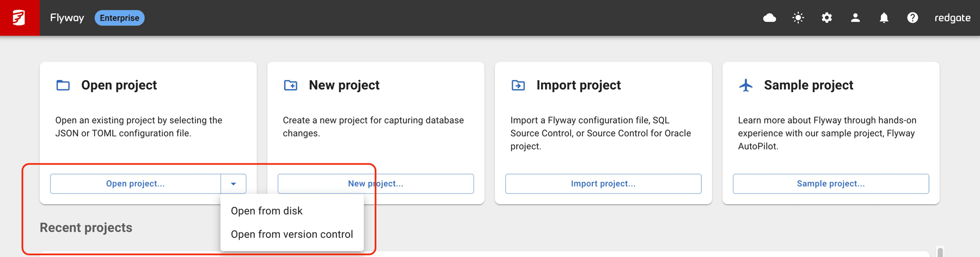
Task: Select Open from version control menu item
Action: (x=292, y=234)
